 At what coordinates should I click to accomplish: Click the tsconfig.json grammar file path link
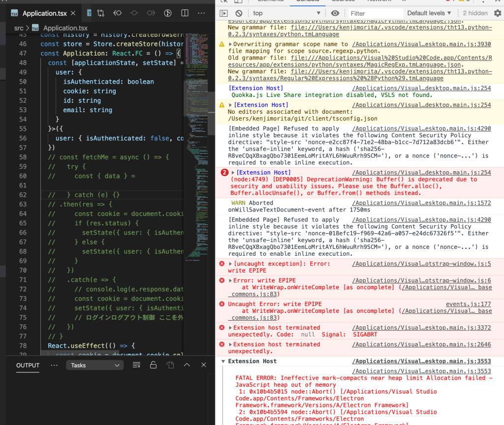302,119
